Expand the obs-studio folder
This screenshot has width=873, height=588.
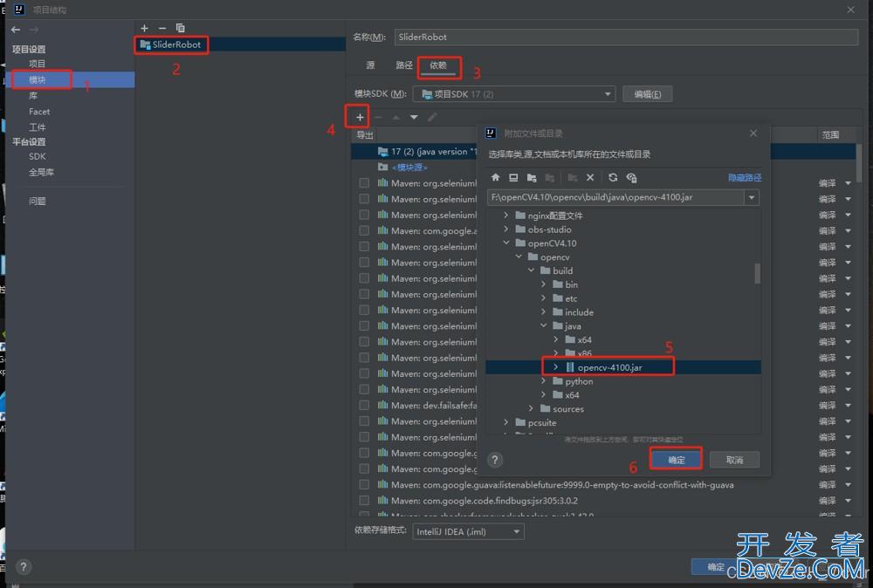point(505,229)
